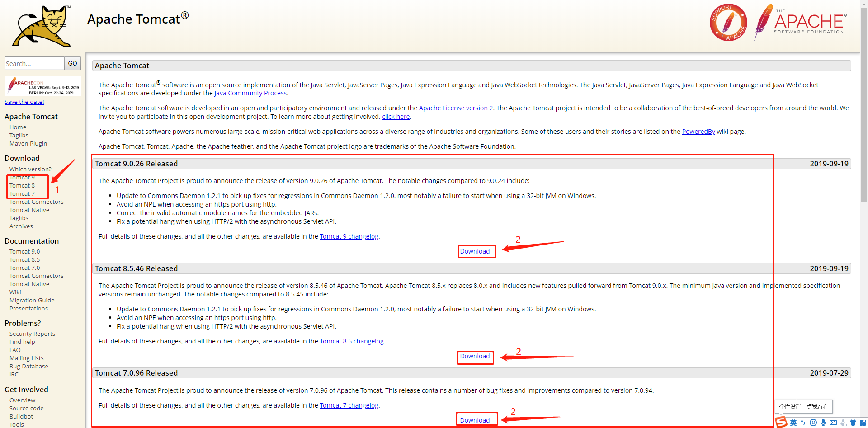Open the Source code link

point(27,409)
